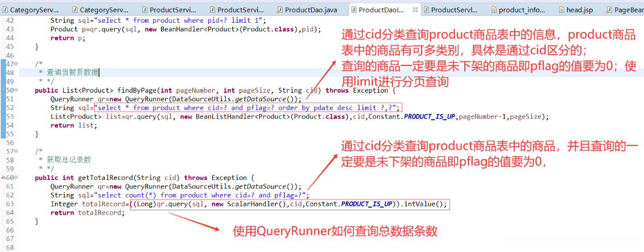Click the 'return totalRecord;' statement
644x252 pixels.
tap(88, 212)
